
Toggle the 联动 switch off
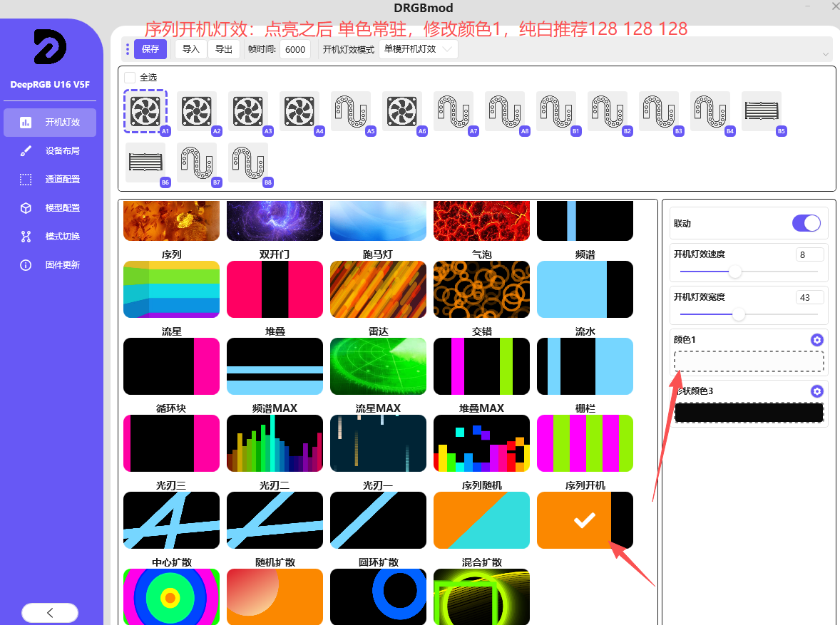point(806,223)
